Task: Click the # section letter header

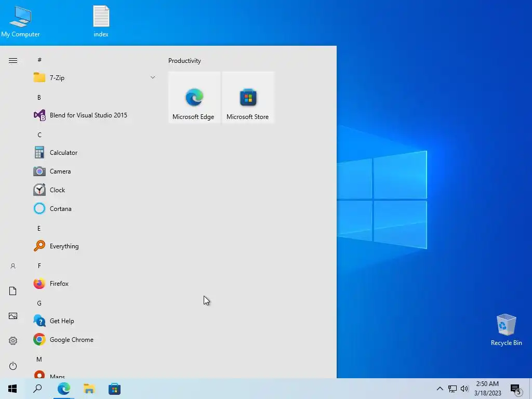Action: click(x=39, y=60)
